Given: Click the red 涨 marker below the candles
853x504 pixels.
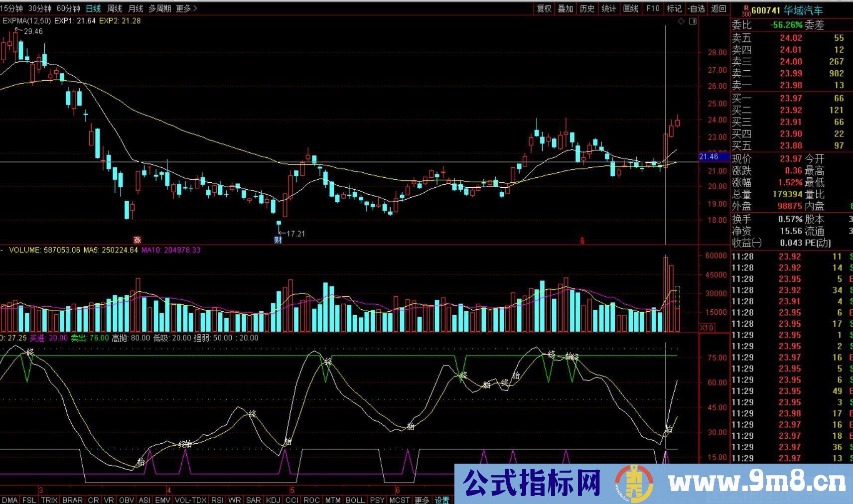Looking at the screenshot, I should pyautogui.click(x=137, y=240).
